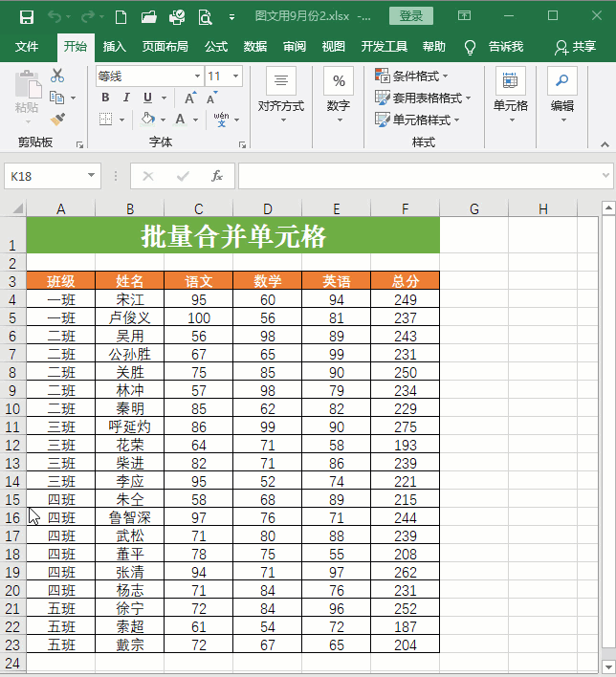Open 单元格样式 cell styles menu
The width and height of the screenshot is (616, 677).
tap(417, 120)
